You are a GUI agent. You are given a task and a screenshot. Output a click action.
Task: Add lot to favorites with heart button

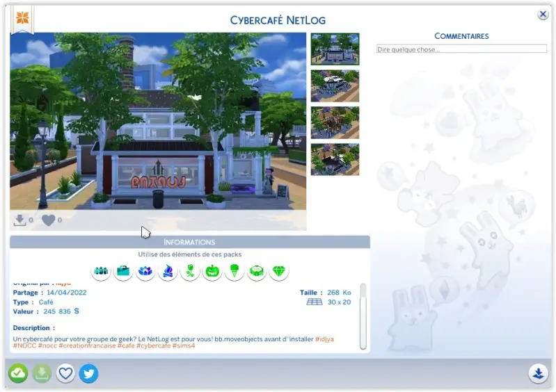click(x=65, y=373)
